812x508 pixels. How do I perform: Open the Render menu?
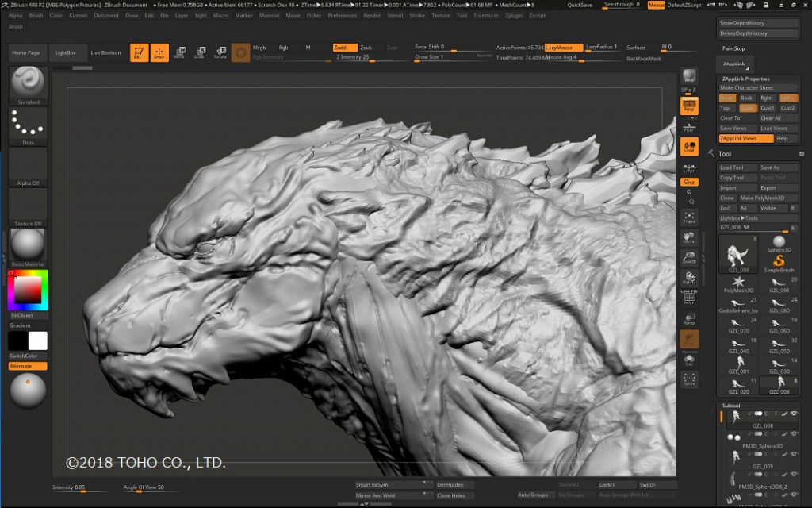coord(372,16)
